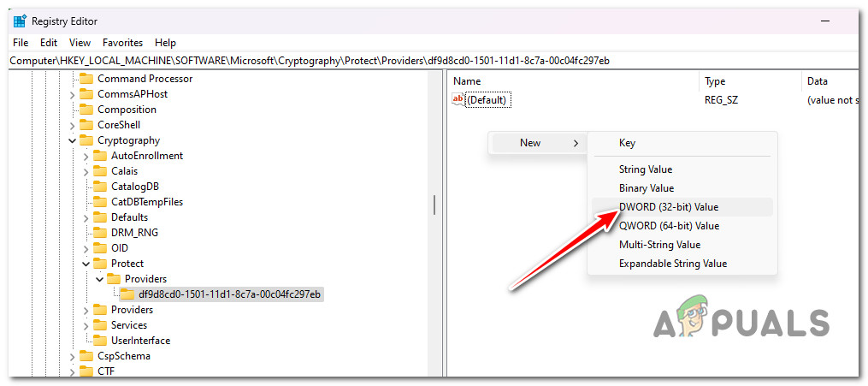Screen dimensions: 868x386
Task: Expand the CoreShell key
Action: tap(72, 125)
